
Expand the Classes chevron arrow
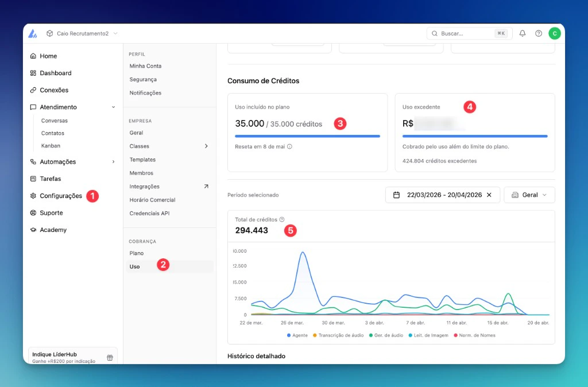[206, 146]
